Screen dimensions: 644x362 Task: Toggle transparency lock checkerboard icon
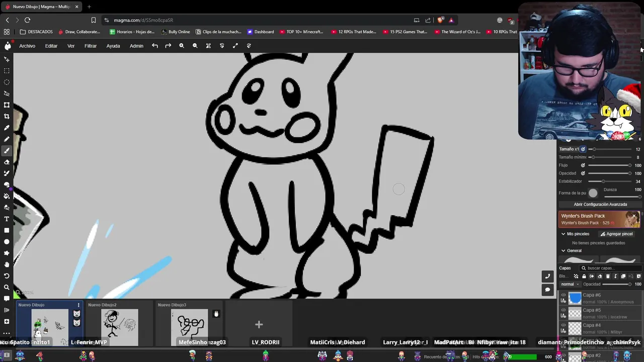[576, 276]
